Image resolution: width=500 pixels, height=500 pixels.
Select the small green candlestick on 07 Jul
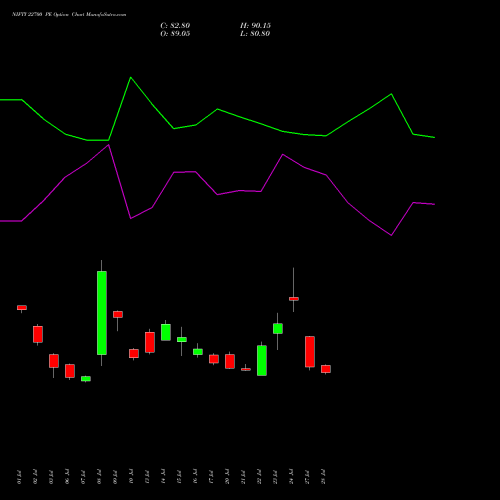tap(86, 379)
